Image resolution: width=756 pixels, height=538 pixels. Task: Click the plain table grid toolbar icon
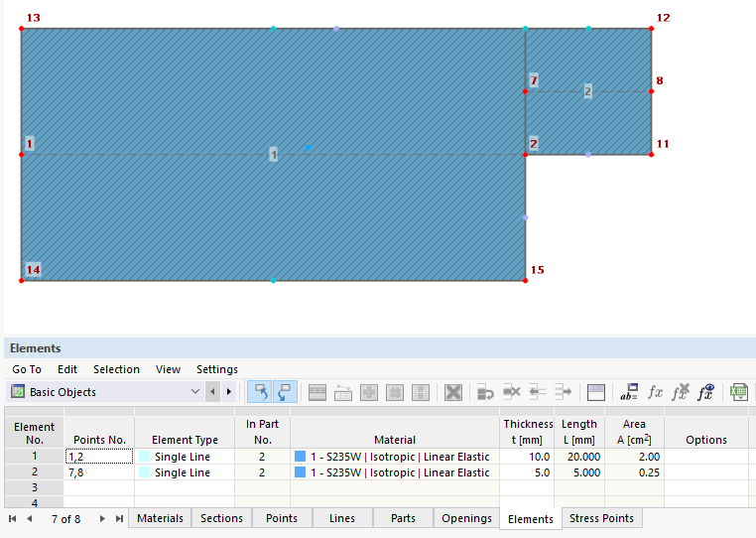tap(317, 392)
